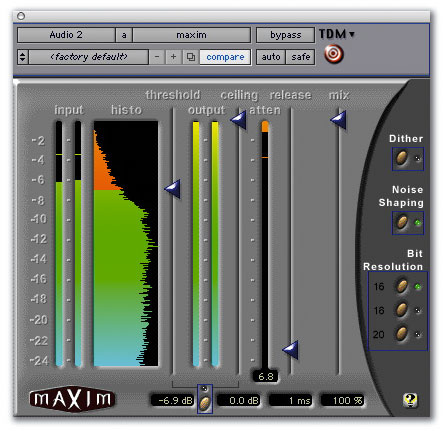
Task: Click the release slider handle
Action: (x=290, y=350)
